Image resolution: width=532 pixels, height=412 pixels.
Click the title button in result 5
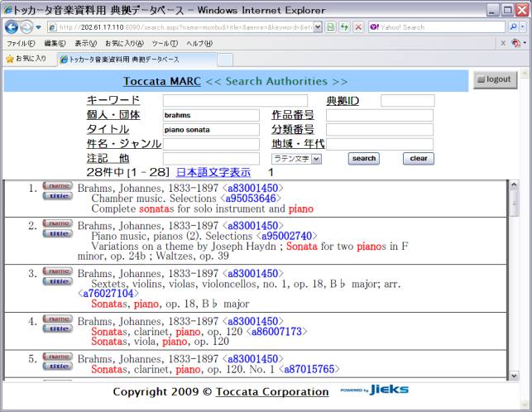[x=57, y=366]
